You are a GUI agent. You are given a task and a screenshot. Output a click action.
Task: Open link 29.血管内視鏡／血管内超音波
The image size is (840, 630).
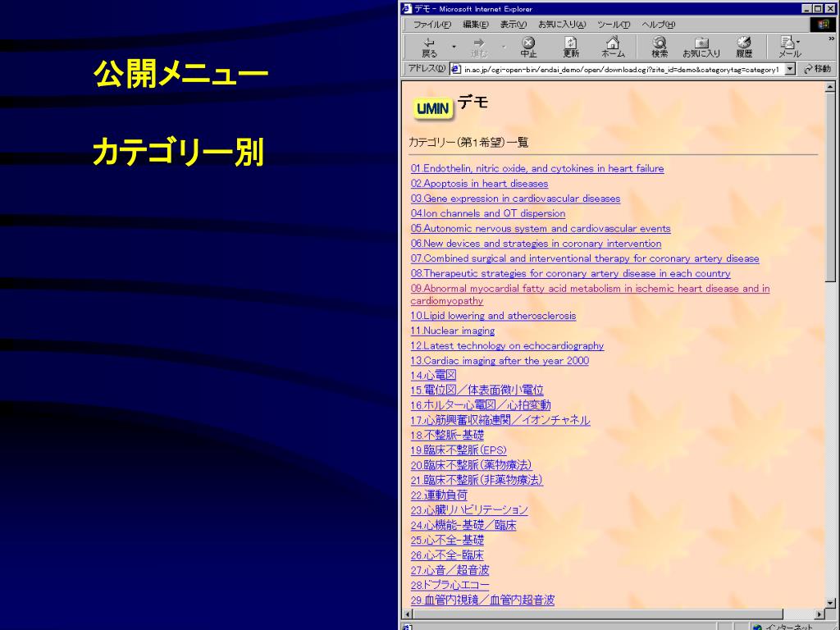click(x=482, y=600)
